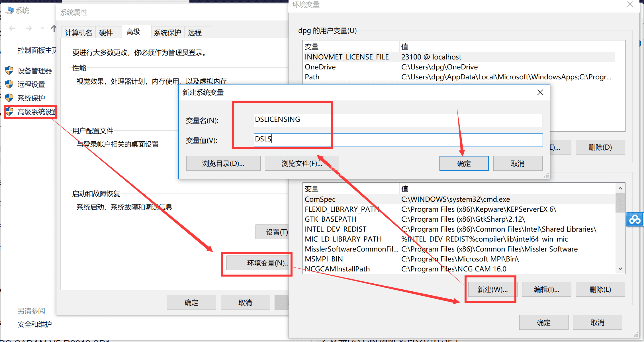
Task: Open the recent locations dropdown chevron
Action: point(42,28)
